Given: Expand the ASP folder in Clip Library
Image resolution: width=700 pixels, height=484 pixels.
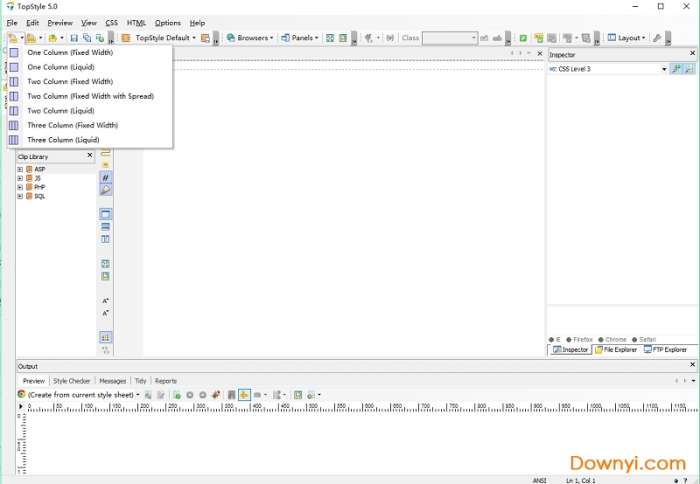Looking at the screenshot, I should coord(20,169).
